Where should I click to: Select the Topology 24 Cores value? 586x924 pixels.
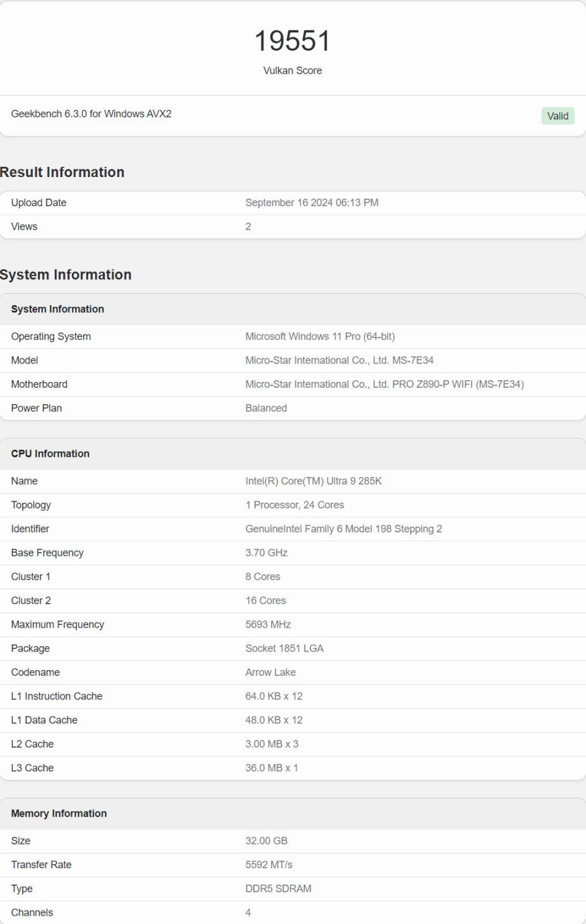tap(296, 505)
